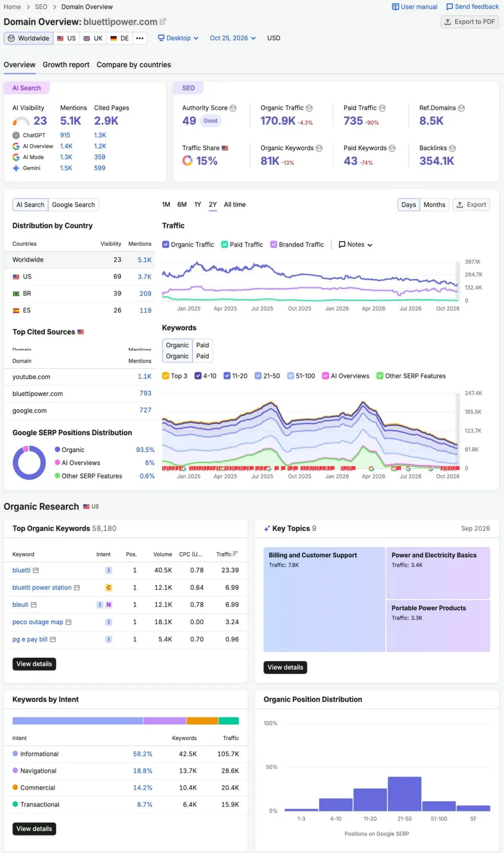The width and height of the screenshot is (504, 853).
Task: Click the AI Mode Google icon
Action: click(x=16, y=157)
